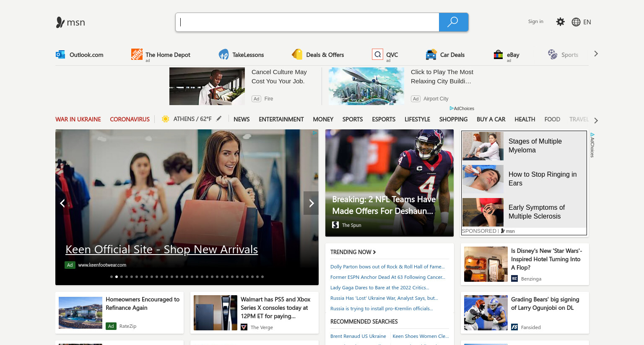
Task: Click The Verge source logo
Action: click(x=244, y=327)
